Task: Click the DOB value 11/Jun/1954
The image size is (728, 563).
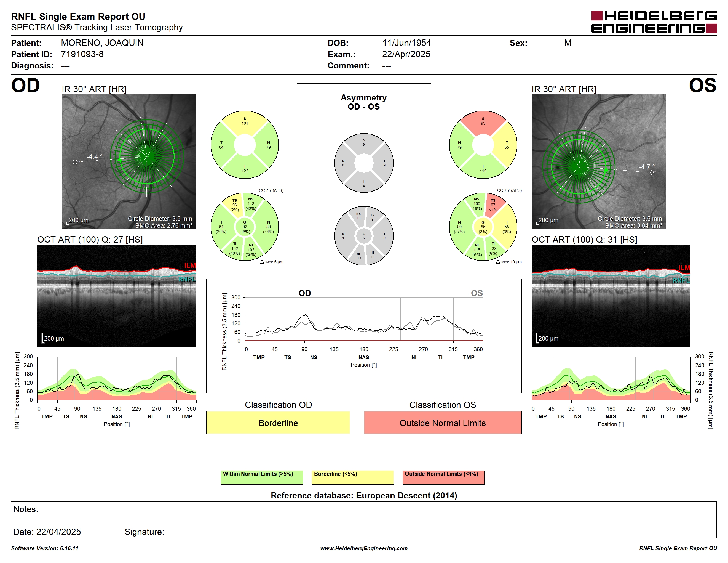Action: 406,43
